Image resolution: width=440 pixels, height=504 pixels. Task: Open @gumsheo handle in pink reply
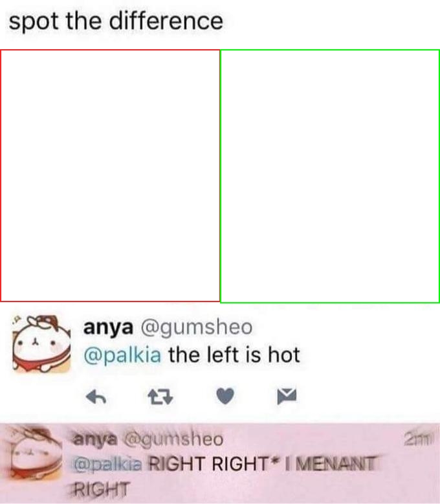click(174, 439)
